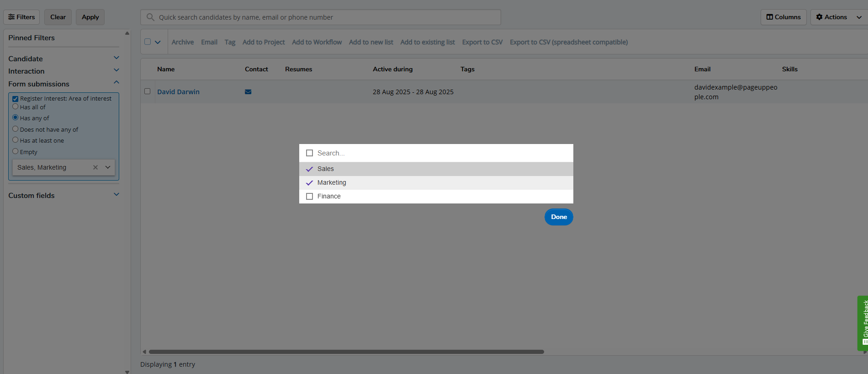Click the Contact column header
The image size is (868, 374).
256,69
